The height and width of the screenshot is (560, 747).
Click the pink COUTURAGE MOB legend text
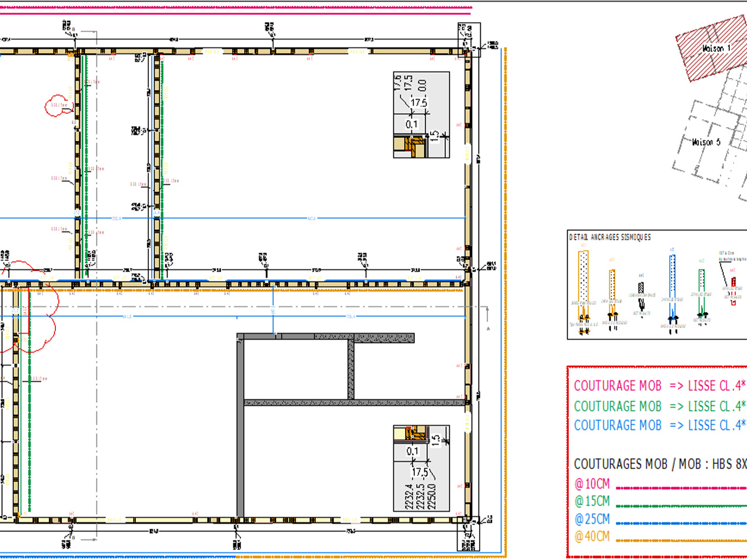pos(617,386)
